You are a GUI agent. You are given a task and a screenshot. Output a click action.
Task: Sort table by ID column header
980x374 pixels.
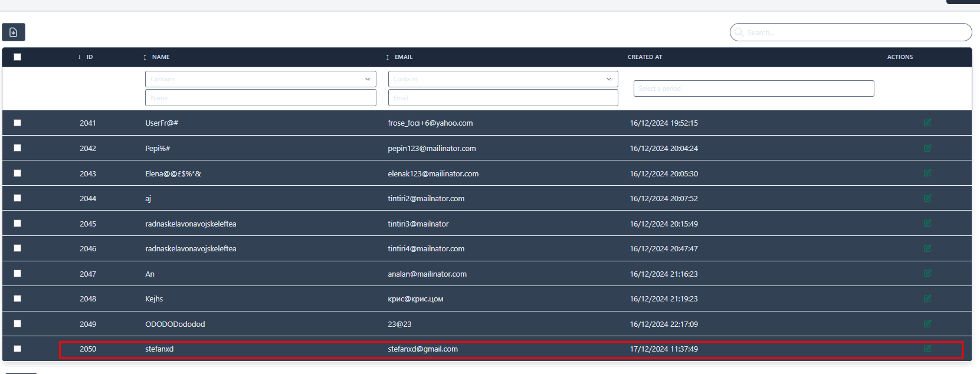point(89,57)
